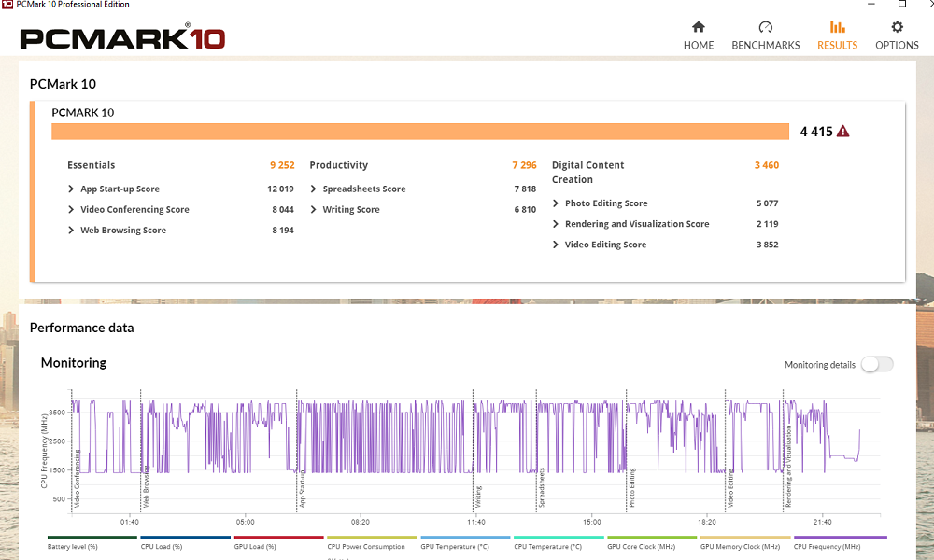The width and height of the screenshot is (934, 560).
Task: Click the Essentials heading
Action: pyautogui.click(x=92, y=165)
